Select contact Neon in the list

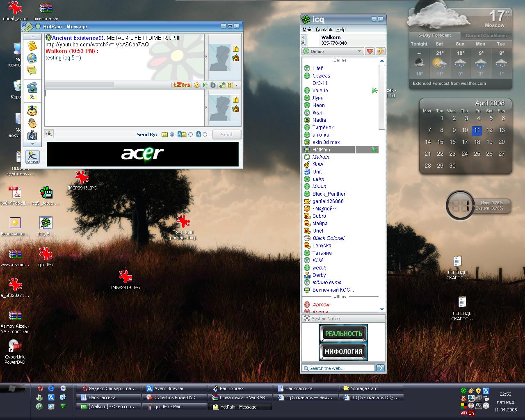(319, 105)
